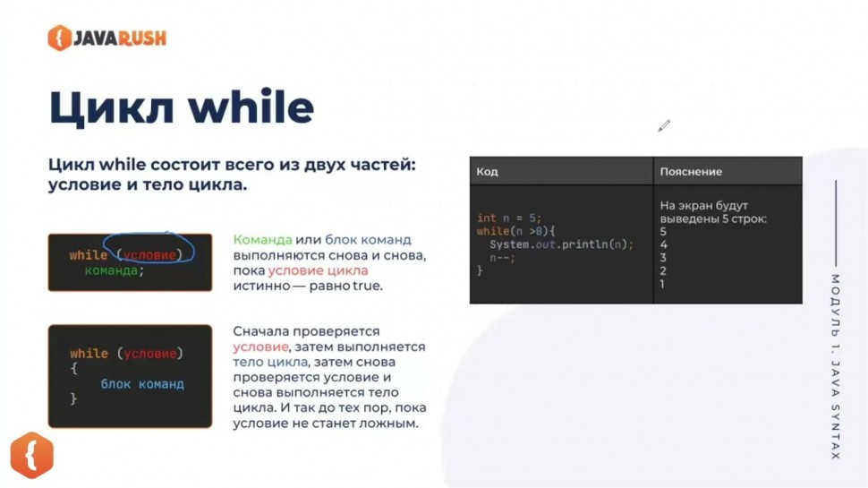Click 'блок команд' inside the second code block
The height and width of the screenshot is (488, 868).
(141, 384)
